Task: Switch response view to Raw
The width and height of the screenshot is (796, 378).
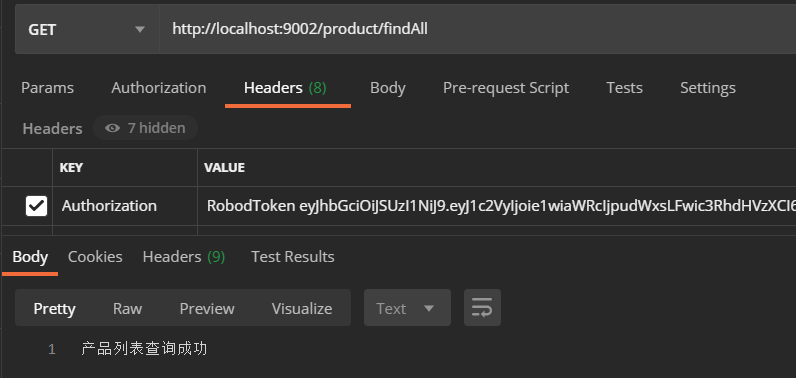Action: [127, 308]
